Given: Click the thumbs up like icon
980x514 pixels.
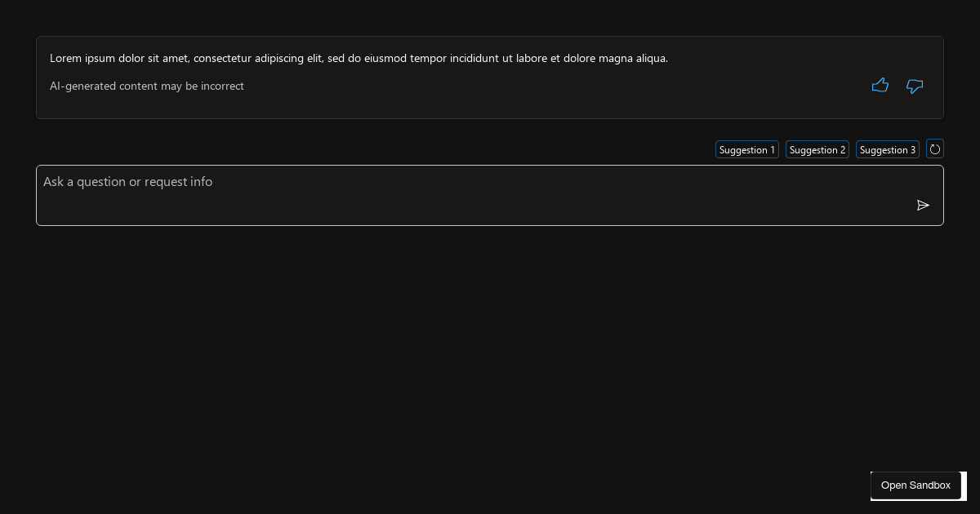Looking at the screenshot, I should (x=880, y=86).
